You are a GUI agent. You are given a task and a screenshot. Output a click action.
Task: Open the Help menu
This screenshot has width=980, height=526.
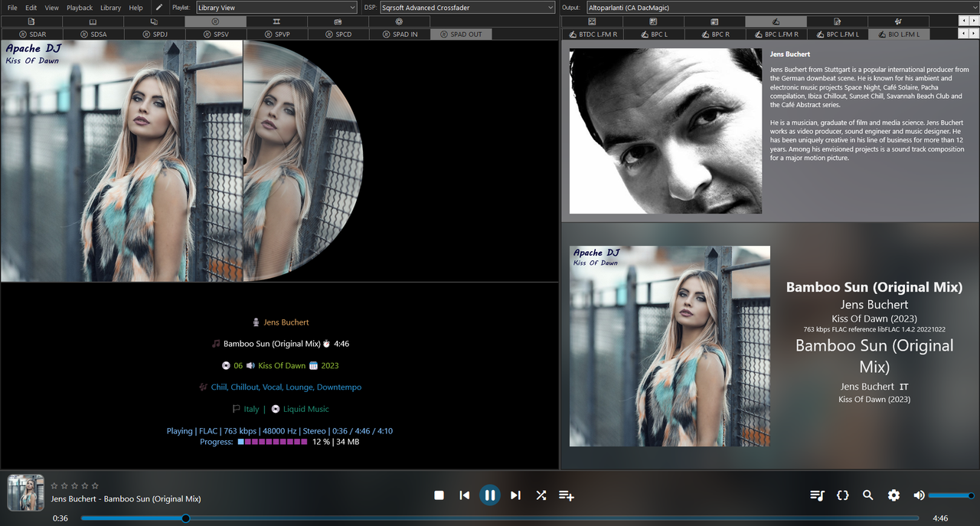[x=136, y=8]
